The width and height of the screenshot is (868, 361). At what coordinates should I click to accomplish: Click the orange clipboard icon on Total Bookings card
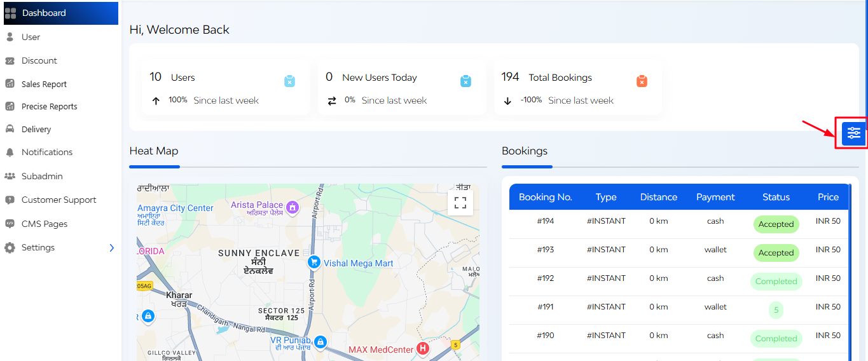coord(642,81)
